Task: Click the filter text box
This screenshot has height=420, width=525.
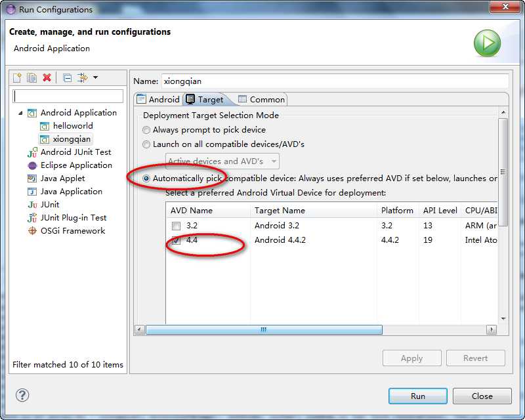Action: [68, 96]
